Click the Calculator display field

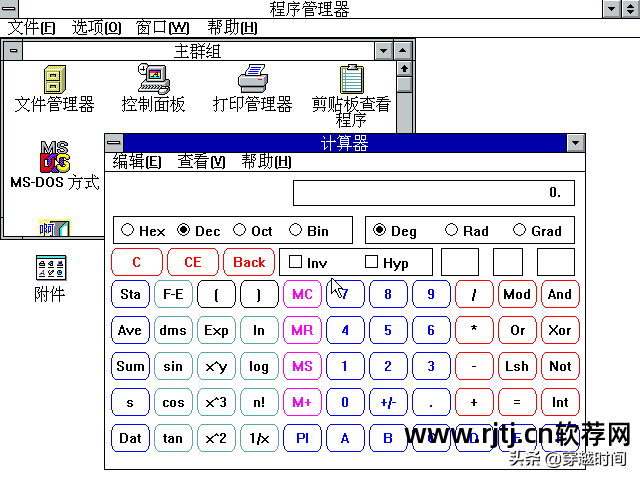[x=433, y=193]
